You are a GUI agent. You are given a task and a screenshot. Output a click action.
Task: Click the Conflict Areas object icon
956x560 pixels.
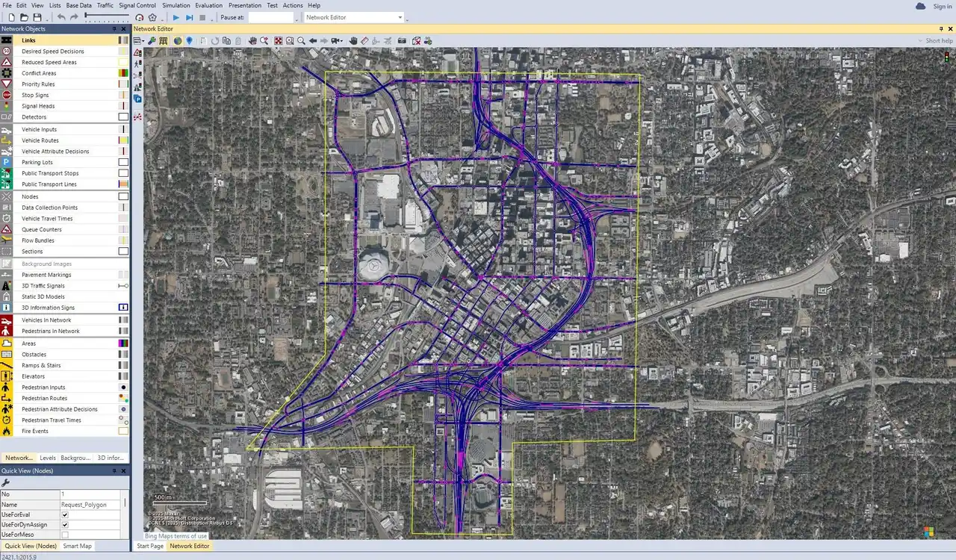tap(7, 73)
